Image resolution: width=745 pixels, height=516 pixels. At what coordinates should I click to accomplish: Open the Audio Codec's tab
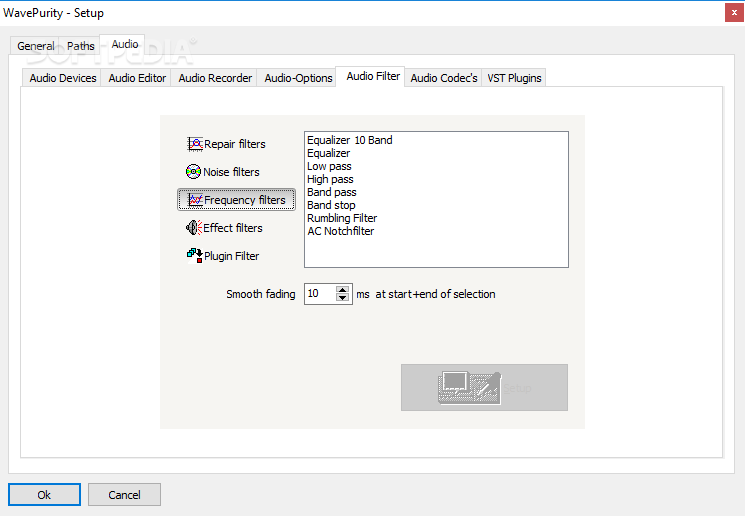pos(444,78)
